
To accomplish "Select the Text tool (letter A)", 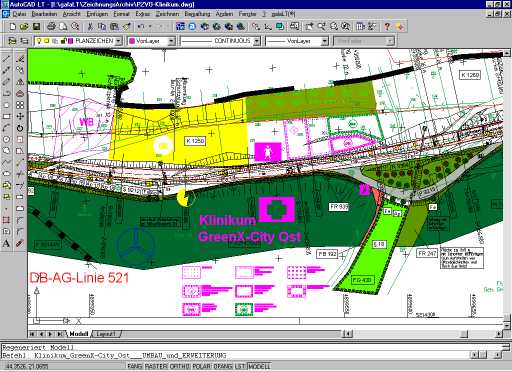I will point(6,244).
